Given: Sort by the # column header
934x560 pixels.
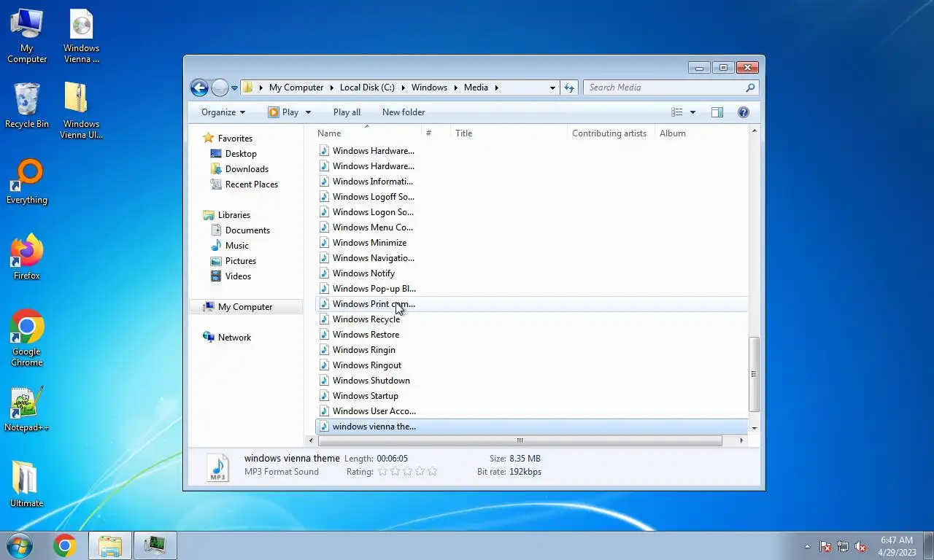Looking at the screenshot, I should (436, 133).
